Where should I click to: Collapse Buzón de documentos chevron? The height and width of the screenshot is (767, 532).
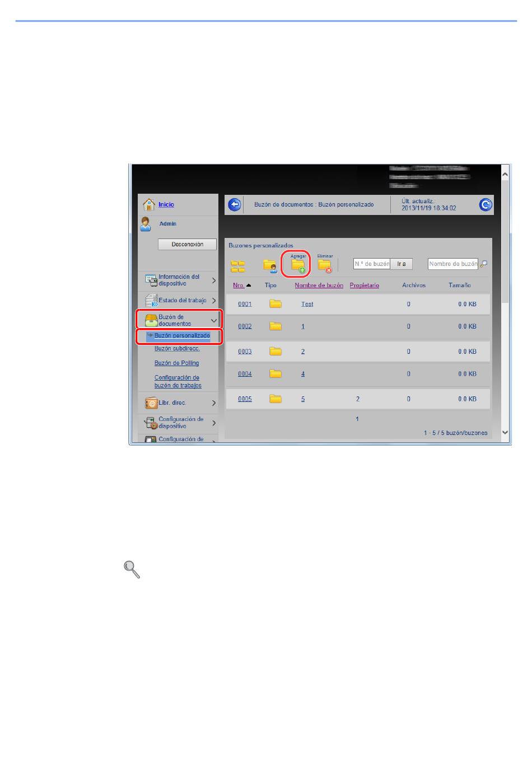tap(213, 321)
